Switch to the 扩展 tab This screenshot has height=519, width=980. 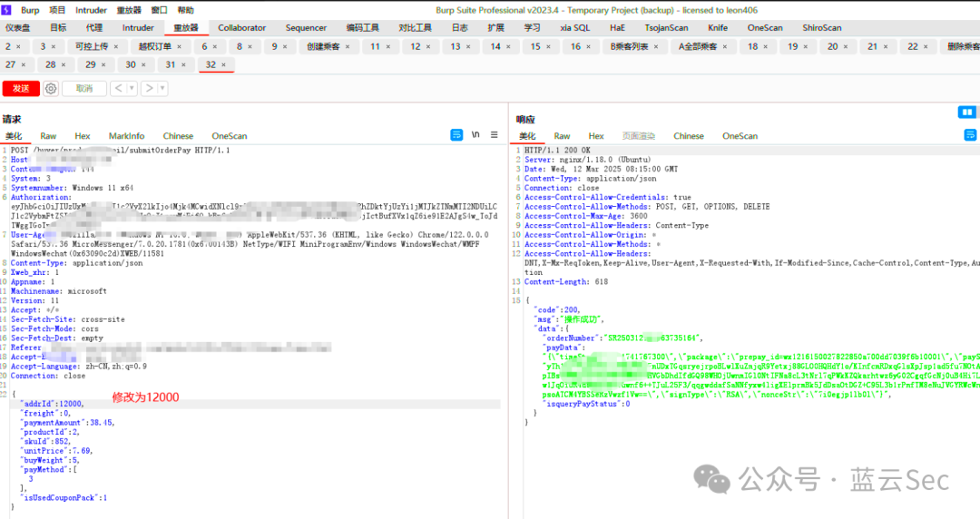(495, 27)
